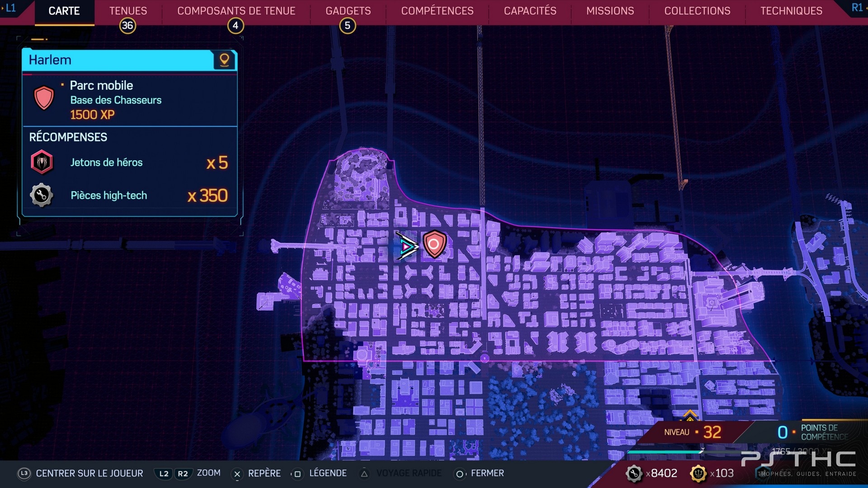The width and height of the screenshot is (868, 488).
Task: Open the CAPACITÉS tab
Action: tap(530, 11)
